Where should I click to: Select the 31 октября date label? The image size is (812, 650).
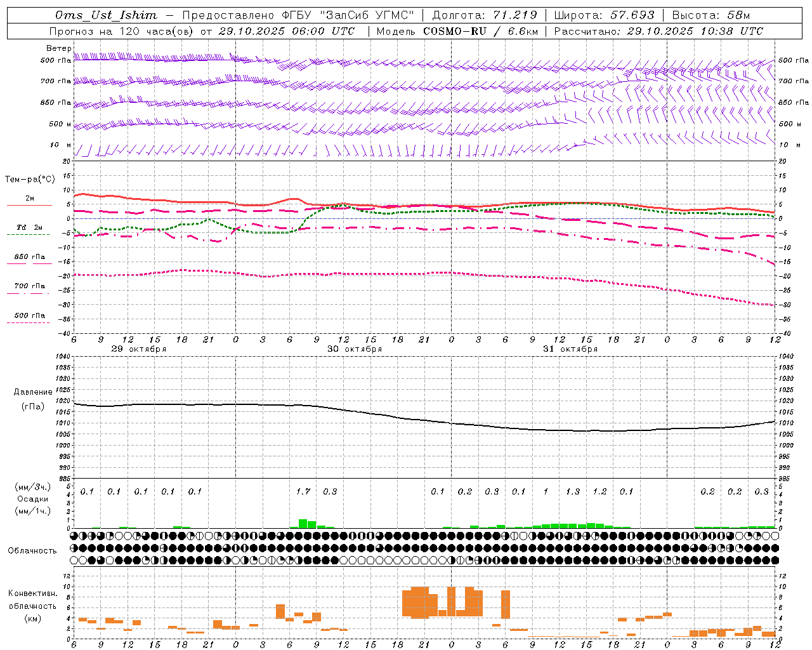(570, 349)
